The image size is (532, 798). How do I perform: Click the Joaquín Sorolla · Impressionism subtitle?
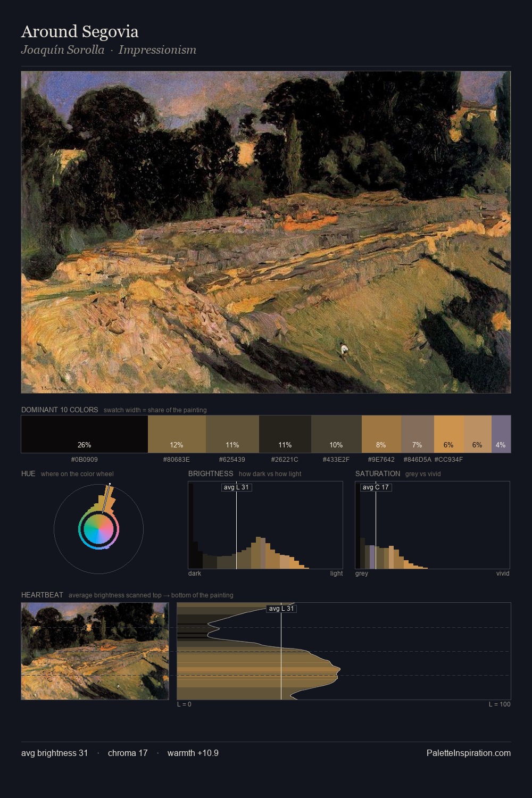(109, 50)
